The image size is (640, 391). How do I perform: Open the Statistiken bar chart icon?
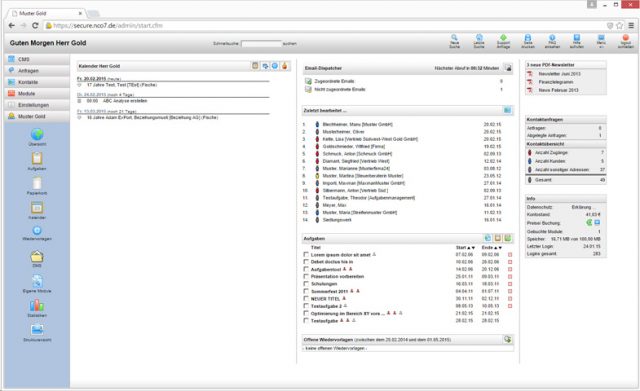(37, 305)
